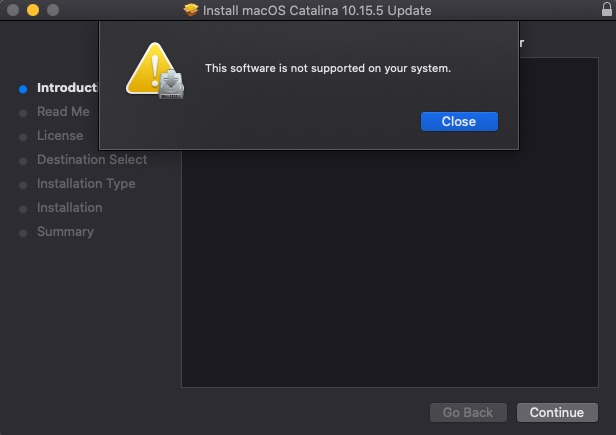Click the gray bullet beside License
Screen dimensions: 616x435
pyautogui.click(x=23, y=136)
